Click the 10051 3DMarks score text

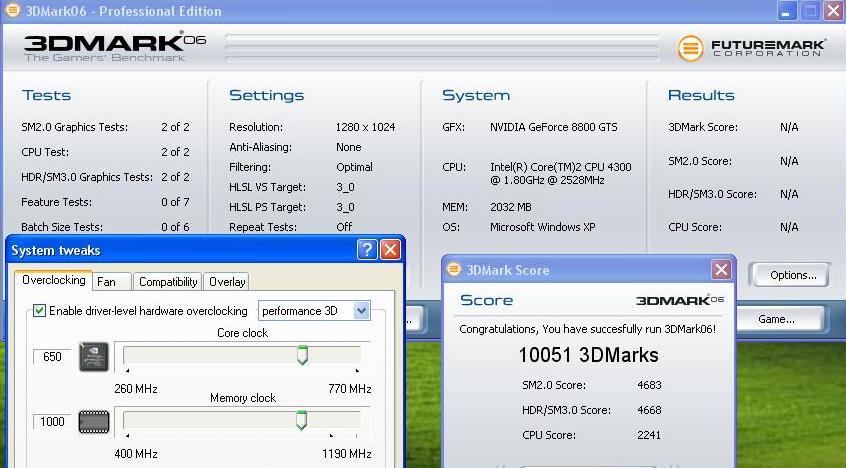(x=588, y=355)
